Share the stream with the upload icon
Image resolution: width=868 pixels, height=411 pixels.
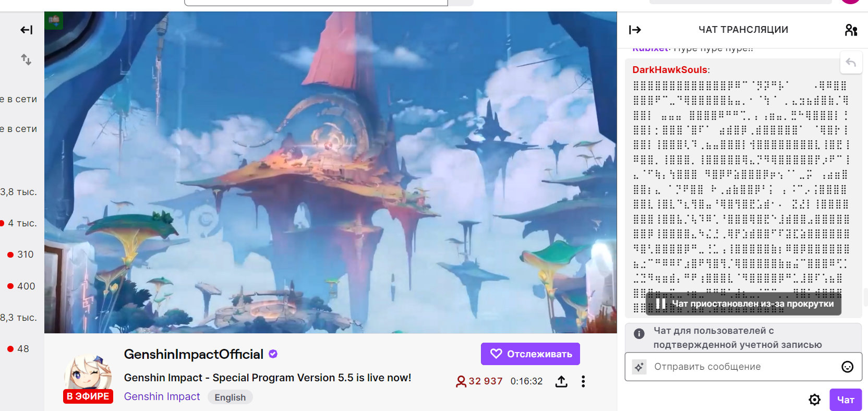point(561,381)
